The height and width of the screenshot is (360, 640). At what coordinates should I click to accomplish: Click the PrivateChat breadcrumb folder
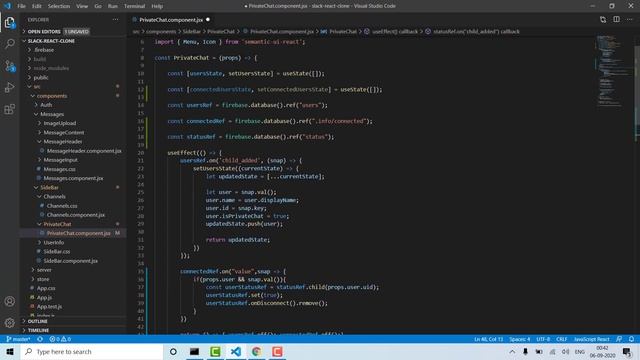point(221,31)
